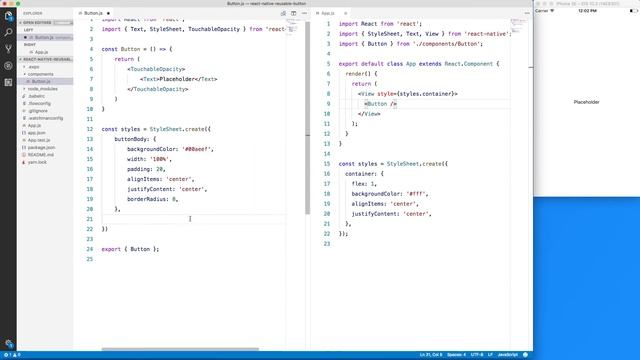The image size is (640, 360).
Task: Click the UTF-8 encoding indicator
Action: coord(476,355)
